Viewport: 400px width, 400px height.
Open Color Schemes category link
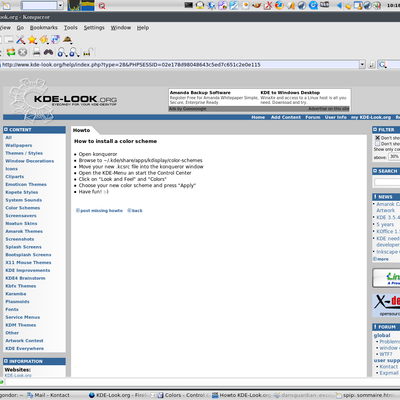pos(23,208)
